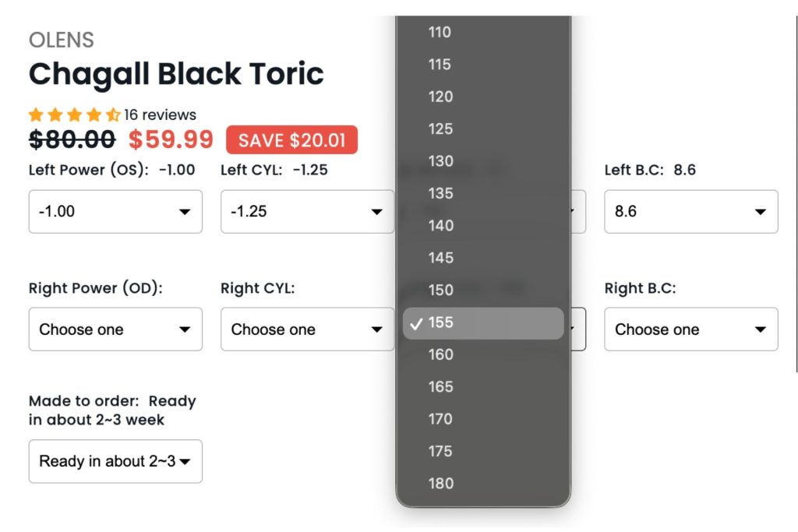The image size is (798, 532).
Task: Click the scrollbar on the right edge
Action: (793, 173)
